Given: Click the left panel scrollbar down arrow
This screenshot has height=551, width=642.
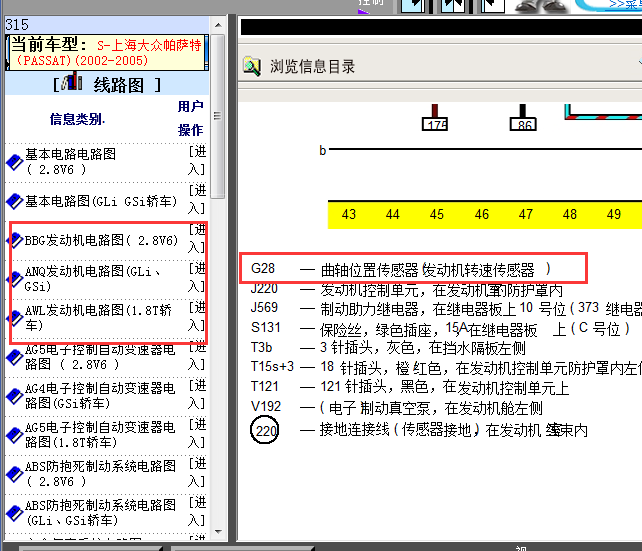Looking at the screenshot, I should point(218,532).
